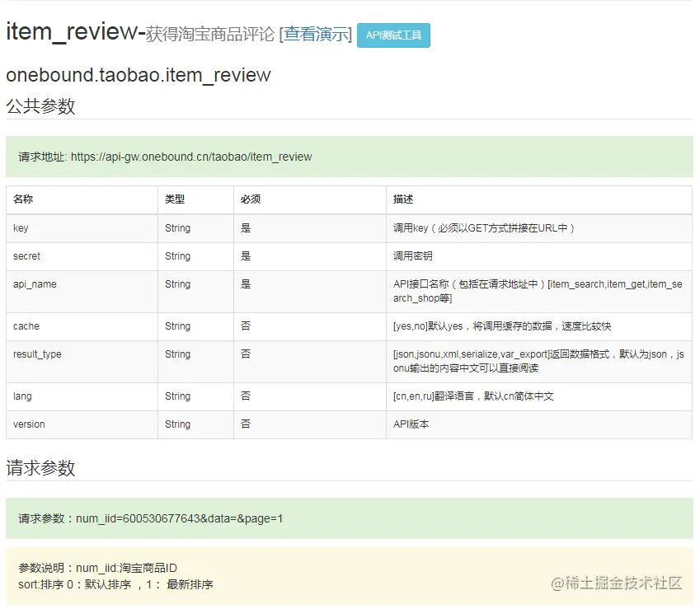Click the 否 required cell in cache row
Viewport: 700px width, 609px height.
pos(310,326)
